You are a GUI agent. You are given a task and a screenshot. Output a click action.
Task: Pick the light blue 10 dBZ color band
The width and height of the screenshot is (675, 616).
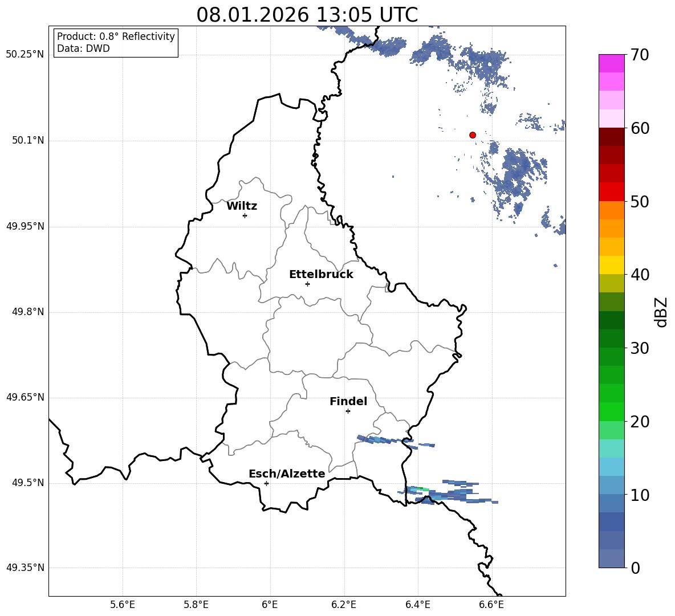click(x=612, y=486)
